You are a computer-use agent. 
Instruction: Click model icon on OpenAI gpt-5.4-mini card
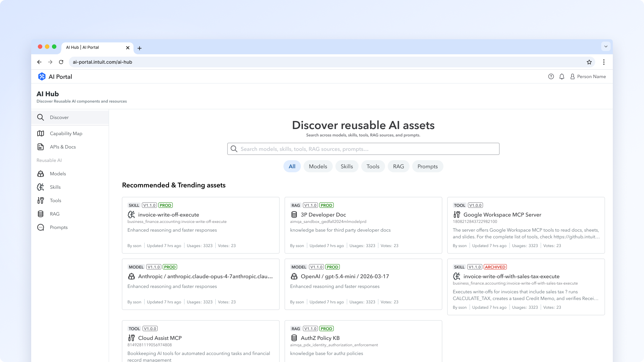tap(294, 276)
